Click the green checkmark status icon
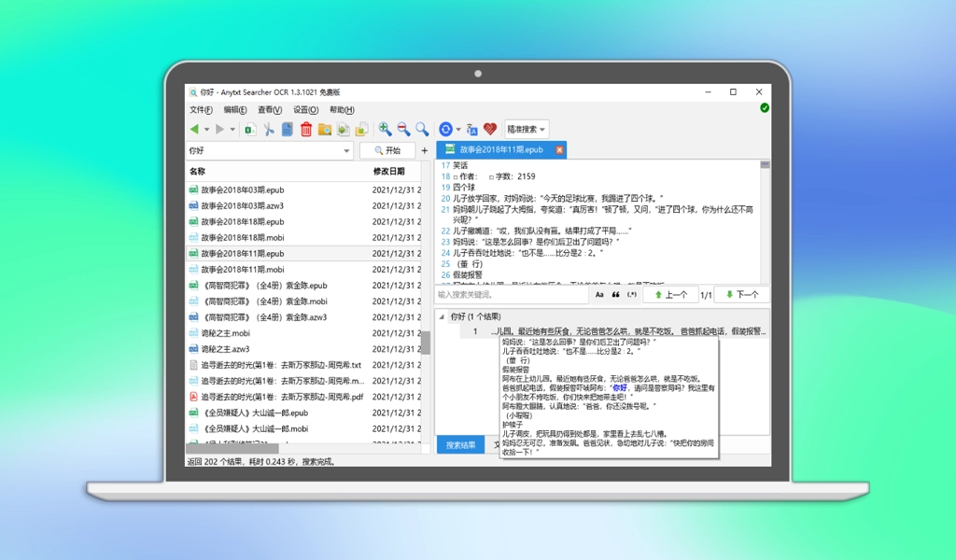The width and height of the screenshot is (956, 560). pyautogui.click(x=765, y=108)
